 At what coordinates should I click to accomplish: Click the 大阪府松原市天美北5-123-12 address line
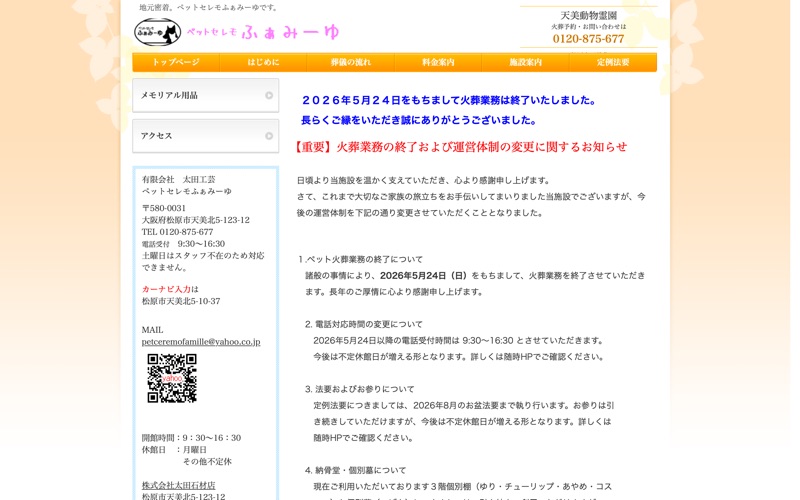[x=196, y=220]
